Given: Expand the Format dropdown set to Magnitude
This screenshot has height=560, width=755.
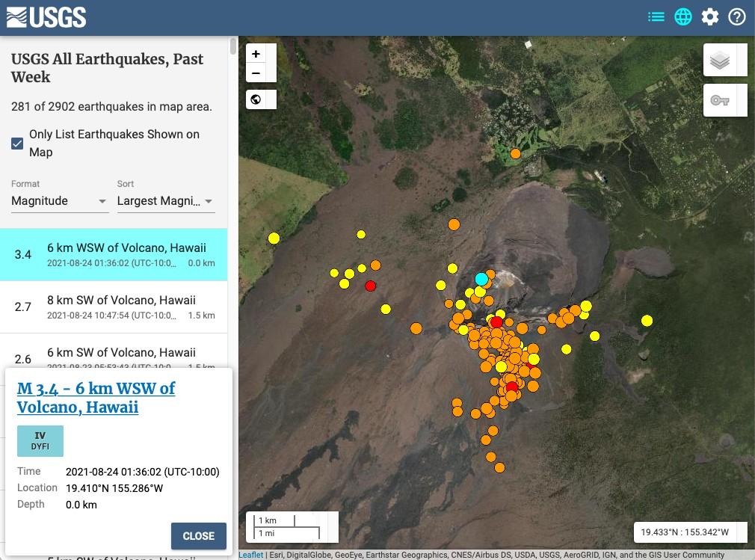Looking at the screenshot, I should click(x=60, y=201).
